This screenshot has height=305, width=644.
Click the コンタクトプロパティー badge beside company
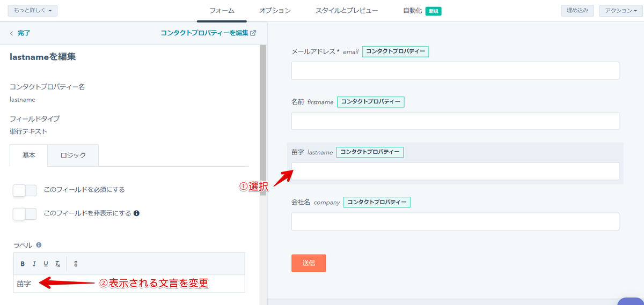pos(377,203)
